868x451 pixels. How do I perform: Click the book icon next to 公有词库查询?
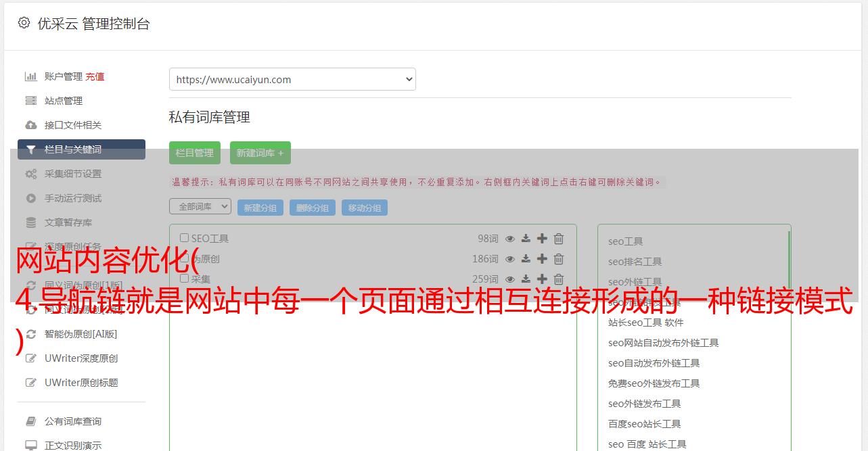[x=30, y=421]
